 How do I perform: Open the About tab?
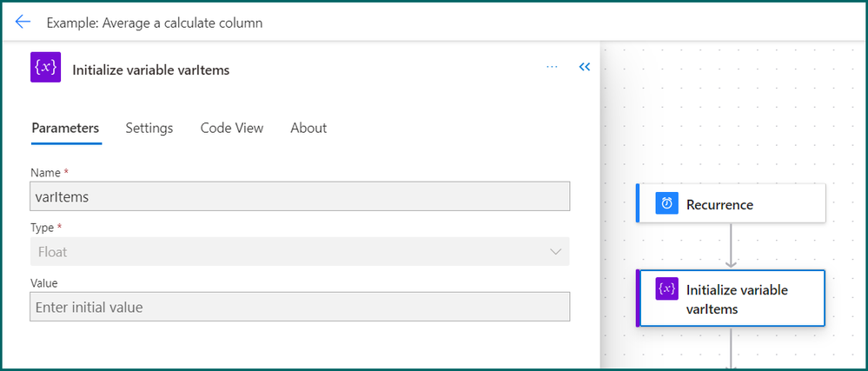[x=308, y=128]
